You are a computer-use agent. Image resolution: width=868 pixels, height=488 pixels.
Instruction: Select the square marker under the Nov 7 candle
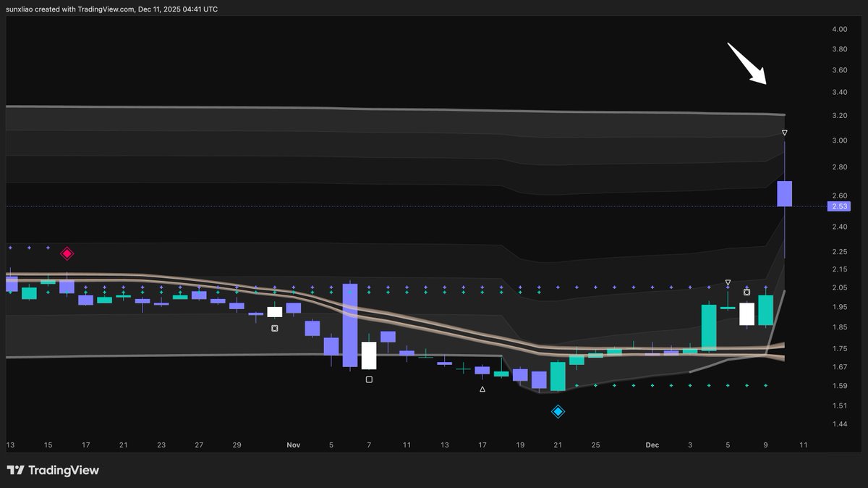(x=369, y=379)
